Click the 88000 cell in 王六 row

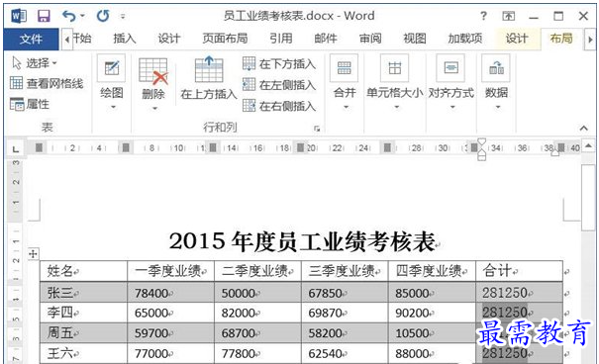coord(432,353)
